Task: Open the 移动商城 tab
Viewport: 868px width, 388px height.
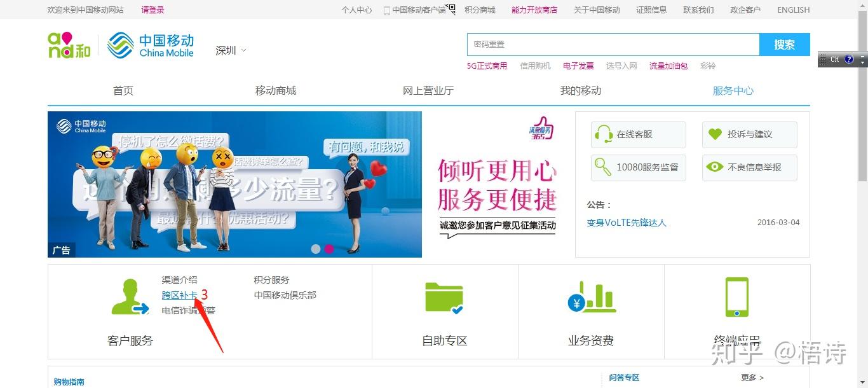Action: pos(276,90)
